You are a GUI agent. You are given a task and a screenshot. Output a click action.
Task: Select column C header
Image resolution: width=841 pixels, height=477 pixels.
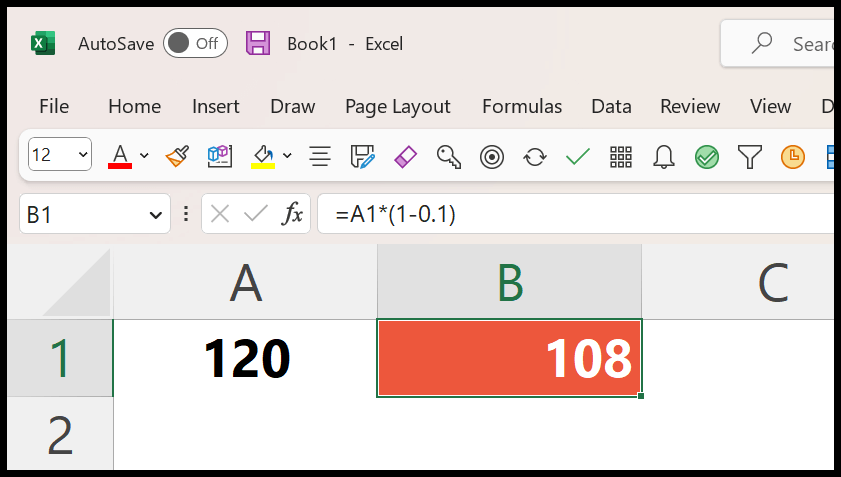[738, 282]
